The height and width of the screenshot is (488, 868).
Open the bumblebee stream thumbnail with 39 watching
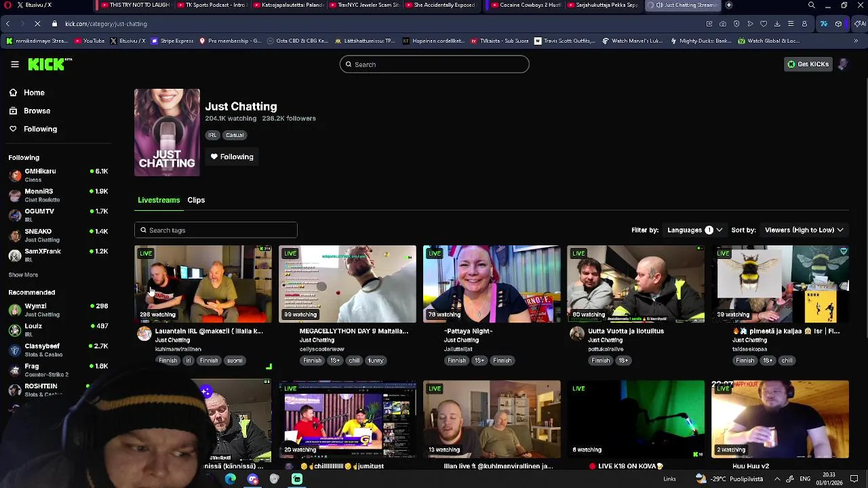780,284
